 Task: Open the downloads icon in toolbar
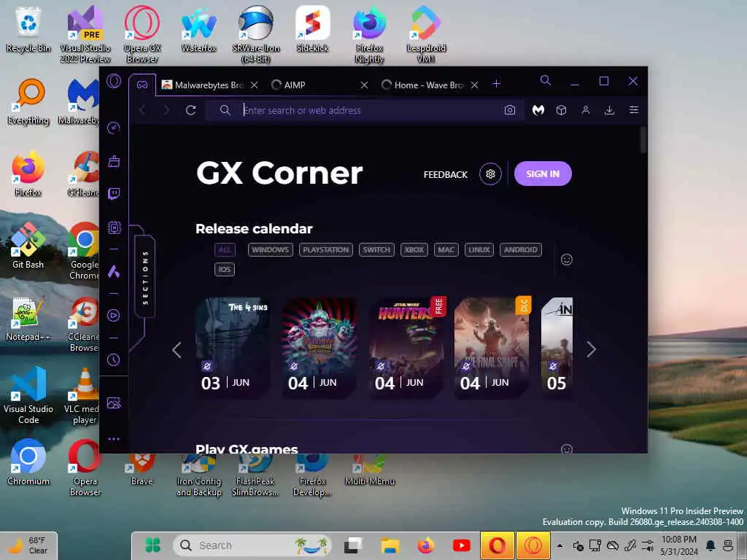coord(609,111)
